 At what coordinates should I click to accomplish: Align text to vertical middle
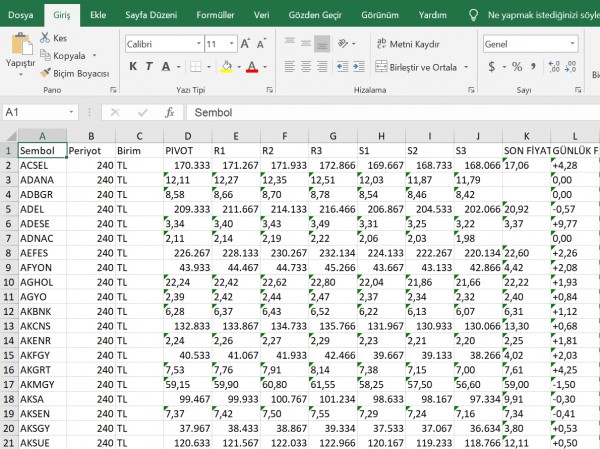point(306,43)
